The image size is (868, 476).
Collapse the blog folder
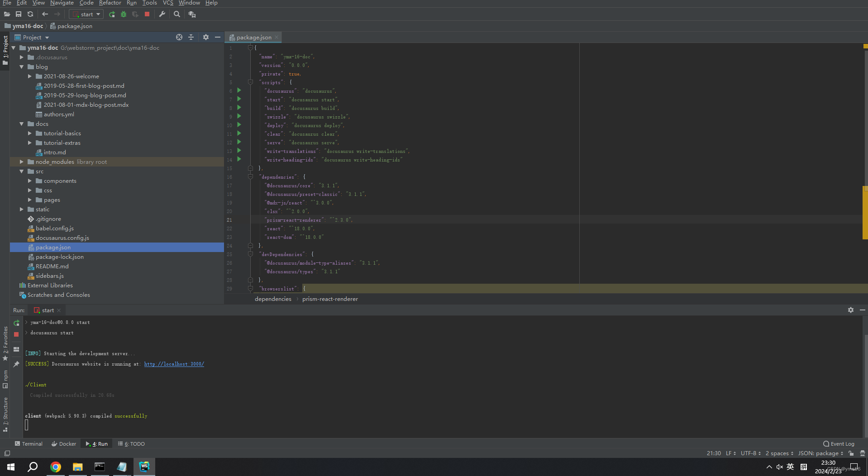point(21,67)
